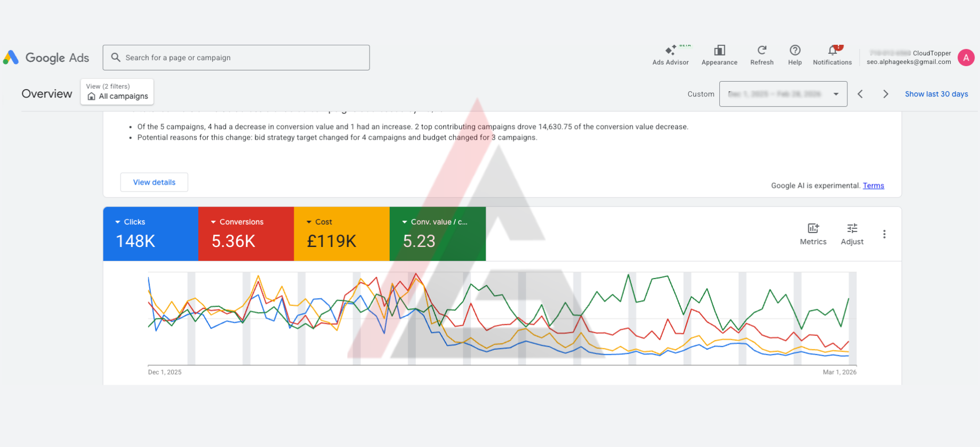Focus the page or campaign search field

[x=236, y=58]
